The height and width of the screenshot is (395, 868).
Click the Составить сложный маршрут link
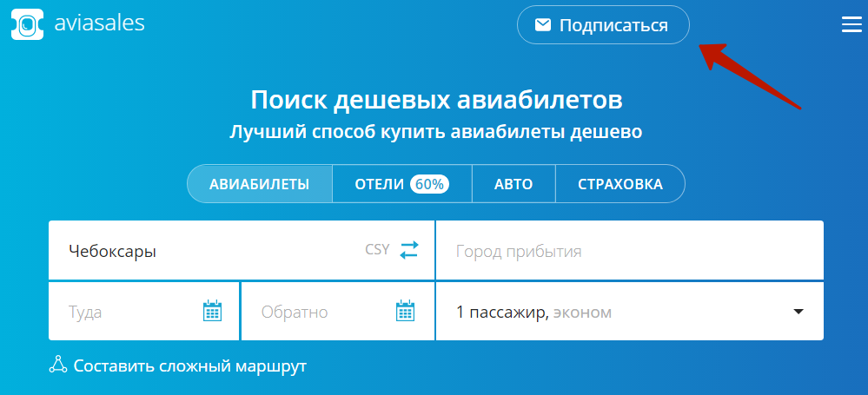pyautogui.click(x=189, y=365)
